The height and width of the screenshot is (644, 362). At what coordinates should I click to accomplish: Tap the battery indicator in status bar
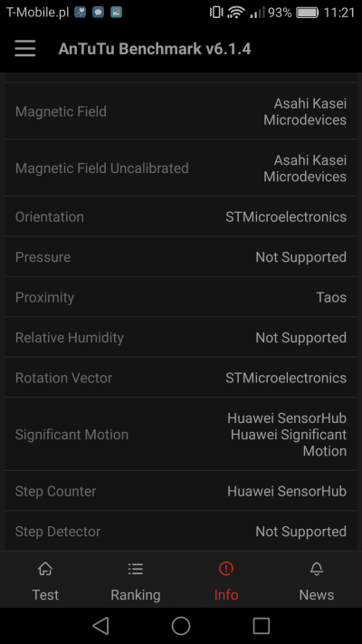pos(307,13)
